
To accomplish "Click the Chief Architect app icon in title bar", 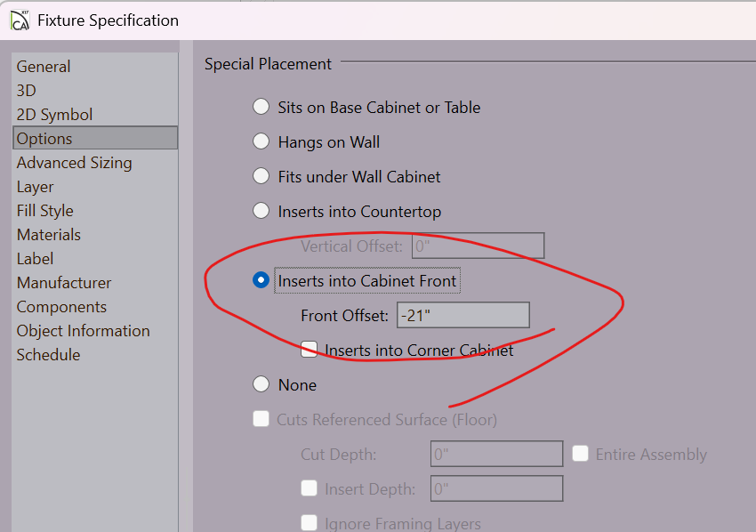I will click(20, 20).
